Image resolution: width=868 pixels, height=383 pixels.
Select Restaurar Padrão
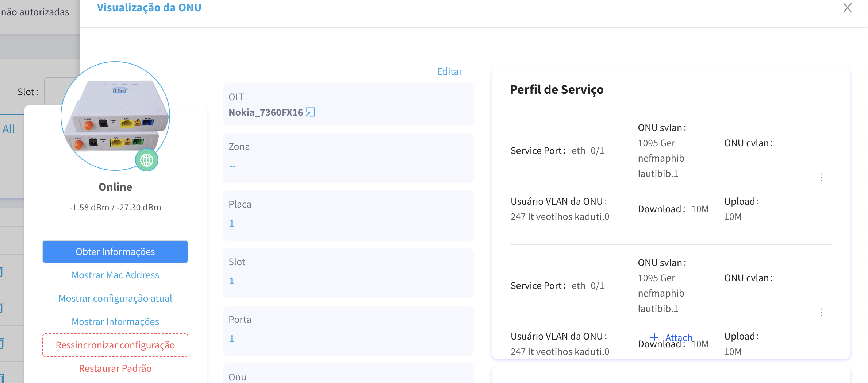coord(115,368)
